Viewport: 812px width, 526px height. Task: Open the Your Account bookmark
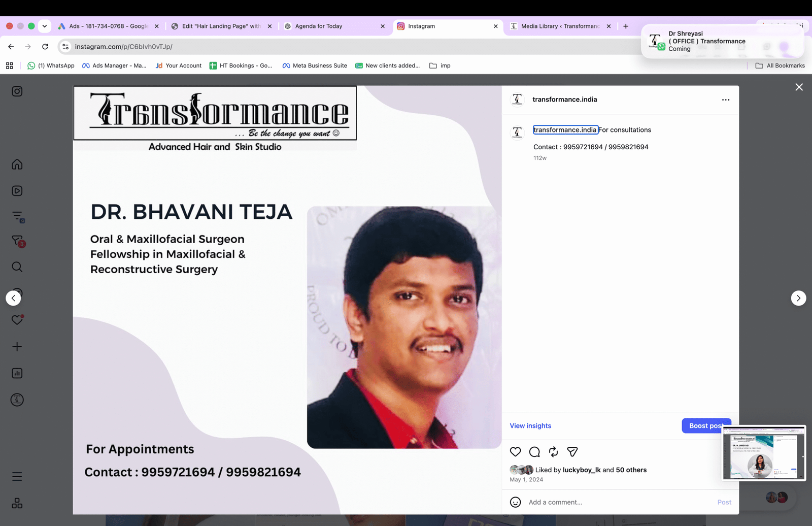(179, 65)
